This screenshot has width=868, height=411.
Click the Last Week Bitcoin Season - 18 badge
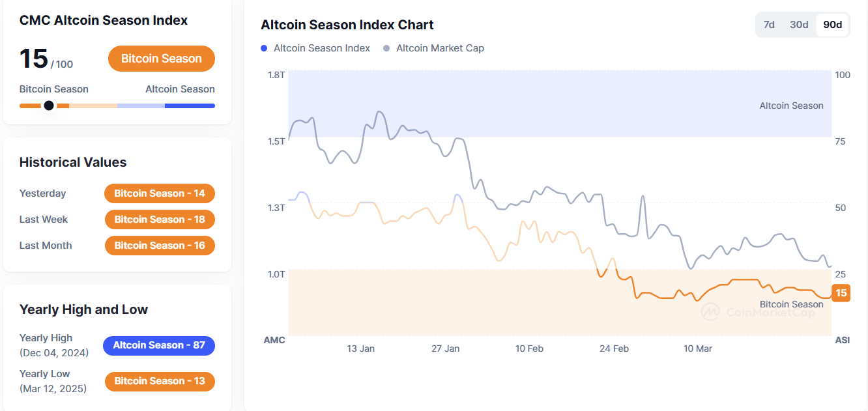pos(160,220)
